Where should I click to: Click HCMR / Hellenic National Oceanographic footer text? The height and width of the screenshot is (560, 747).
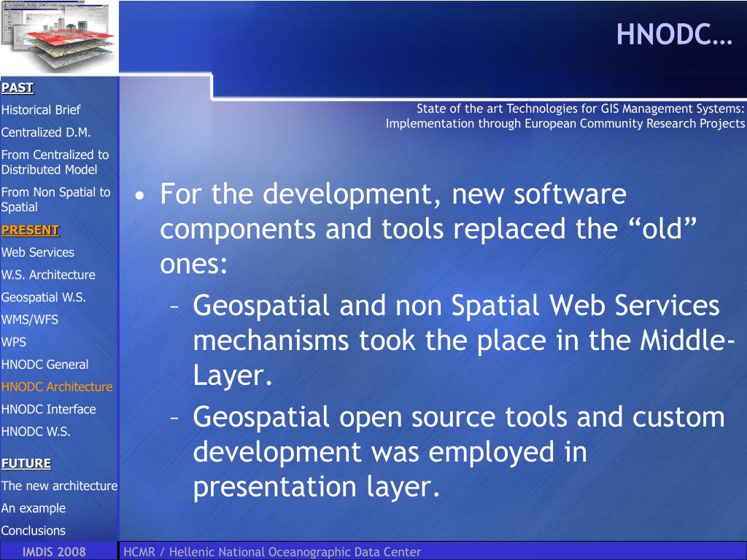coord(272,552)
